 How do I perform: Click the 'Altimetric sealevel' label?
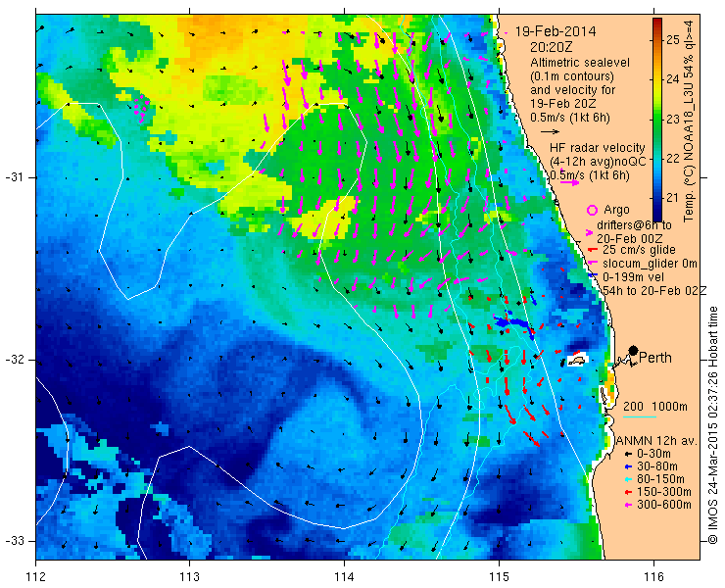point(580,63)
